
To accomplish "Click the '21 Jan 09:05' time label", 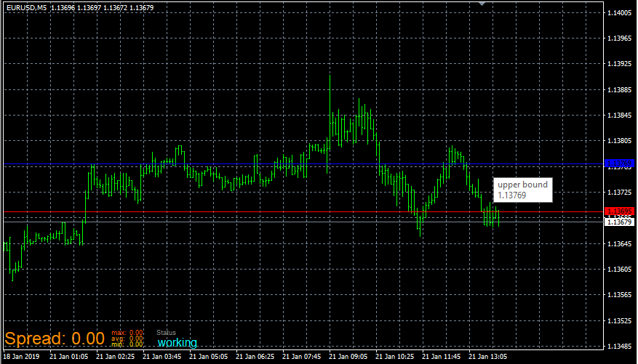I will [x=348, y=356].
